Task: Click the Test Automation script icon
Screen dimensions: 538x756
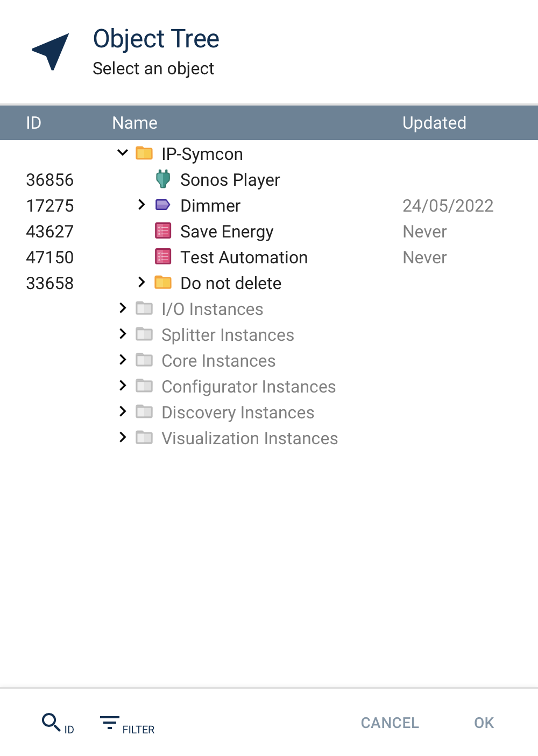Action: (163, 257)
